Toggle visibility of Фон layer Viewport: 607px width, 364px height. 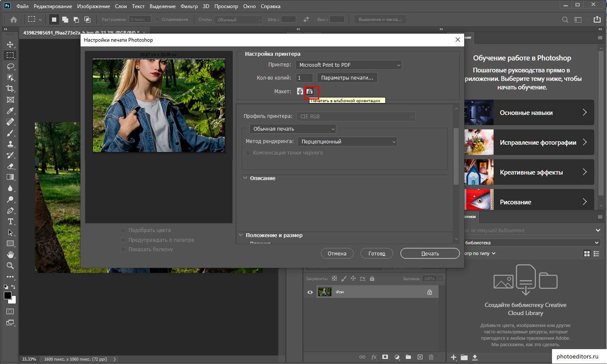pos(310,292)
